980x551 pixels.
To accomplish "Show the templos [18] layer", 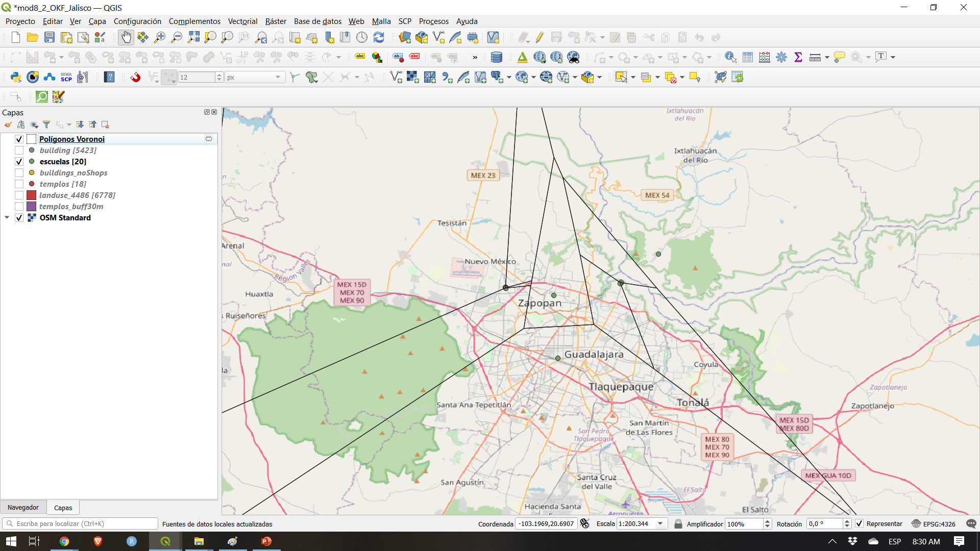I will point(19,184).
